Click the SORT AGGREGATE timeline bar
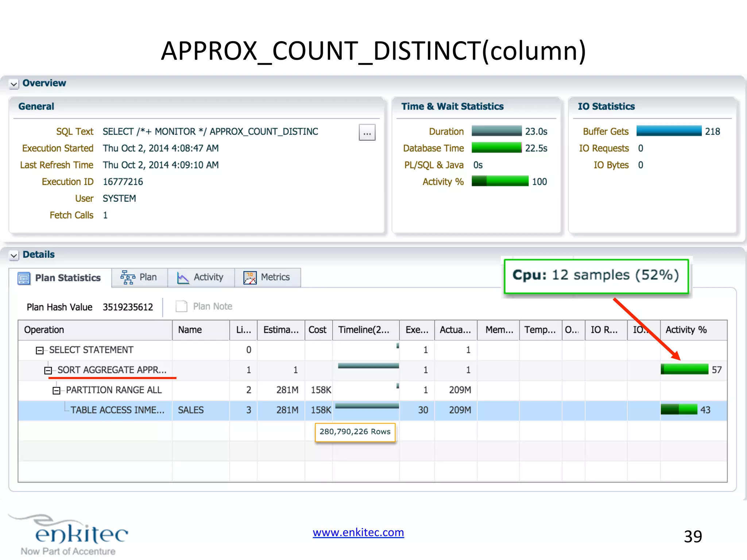Viewport: 747px width, 560px height. pos(368,366)
